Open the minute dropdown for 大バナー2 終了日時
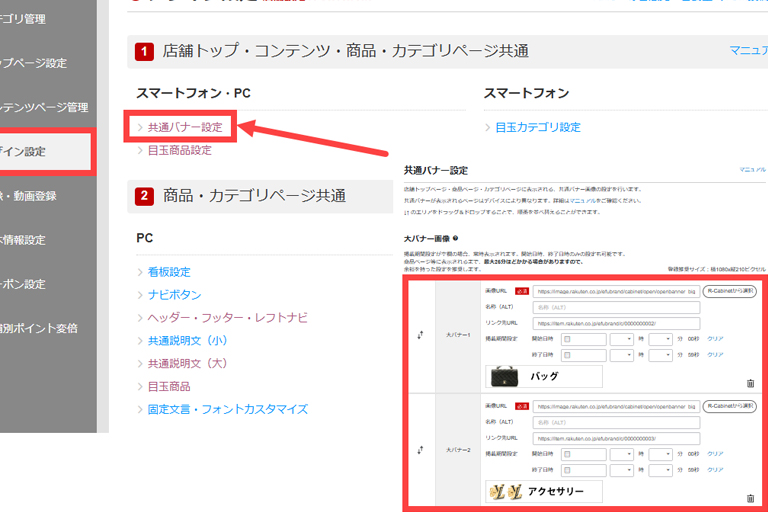Viewport: 768px width, 512px height. coord(660,470)
